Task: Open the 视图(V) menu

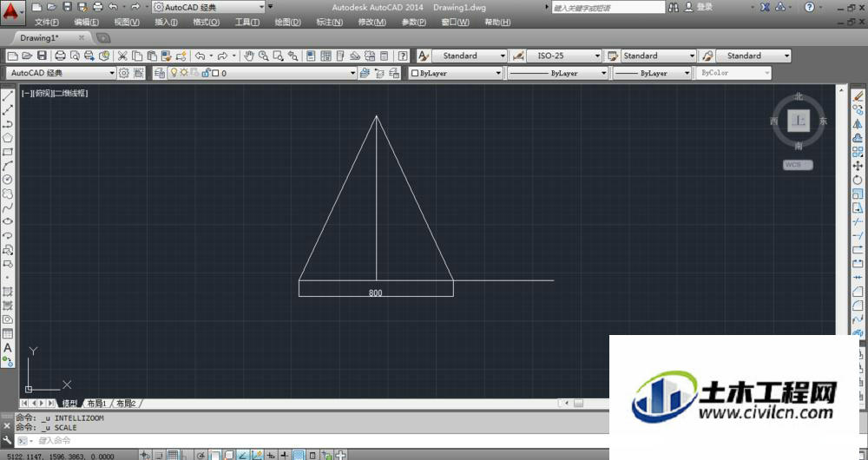Action: click(x=127, y=23)
